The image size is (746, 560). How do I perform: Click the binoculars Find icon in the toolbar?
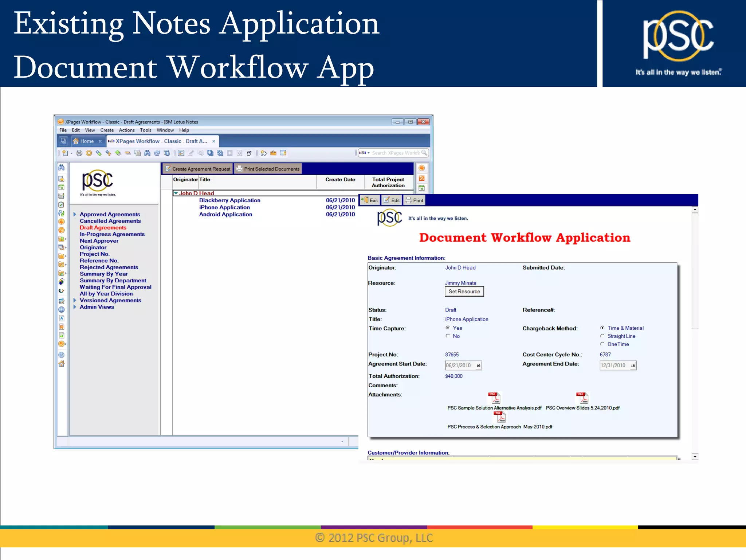(147, 153)
